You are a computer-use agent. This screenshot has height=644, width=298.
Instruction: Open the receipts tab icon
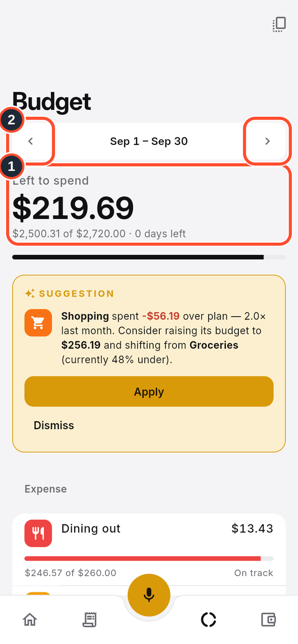point(89,619)
